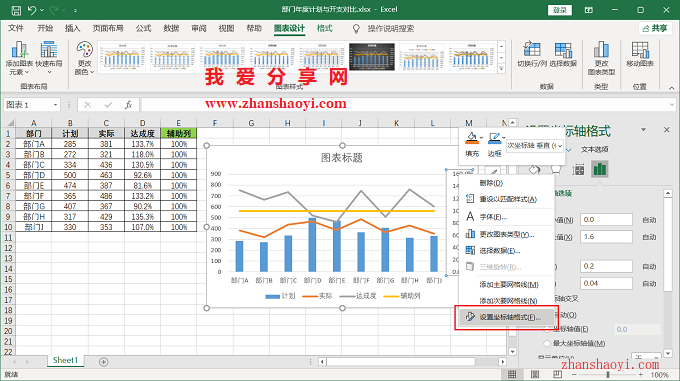
Task: Click 更改图表类型 ribbon icon
Action: (601, 58)
